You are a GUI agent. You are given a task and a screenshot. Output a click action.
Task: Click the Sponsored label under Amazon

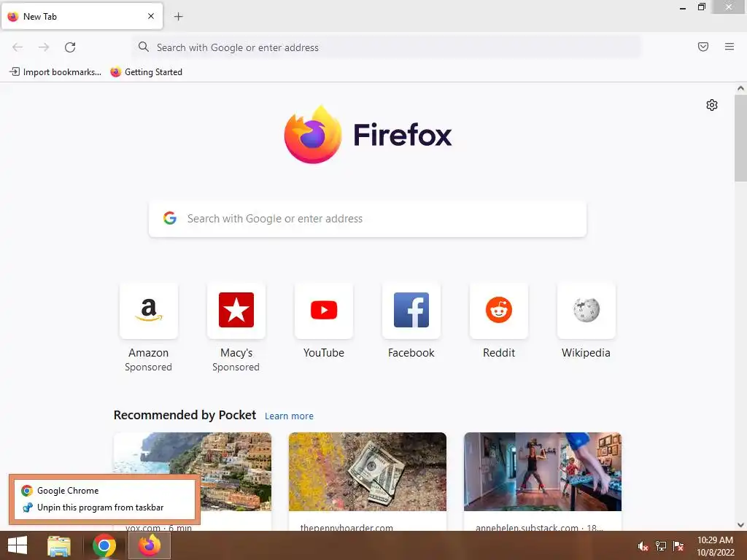(x=149, y=367)
